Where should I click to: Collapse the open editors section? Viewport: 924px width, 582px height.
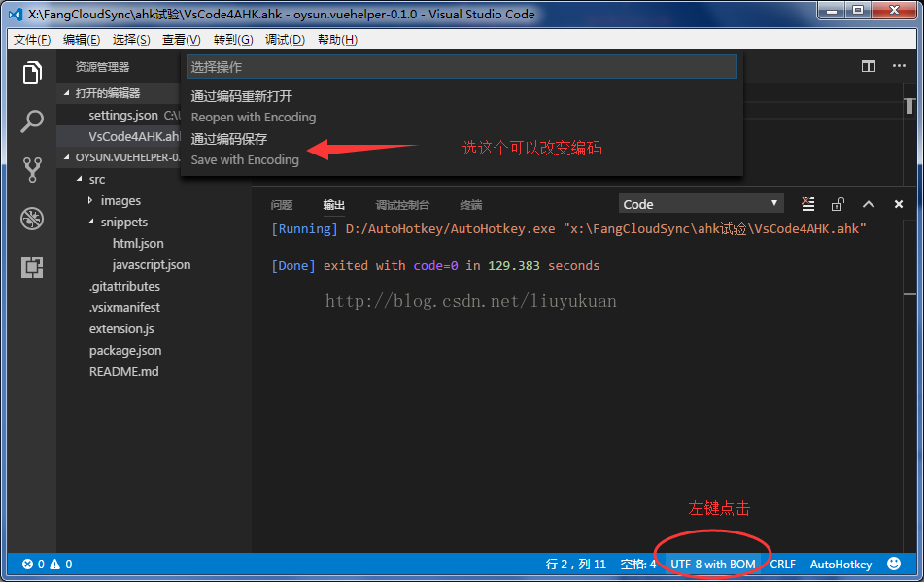point(67,93)
